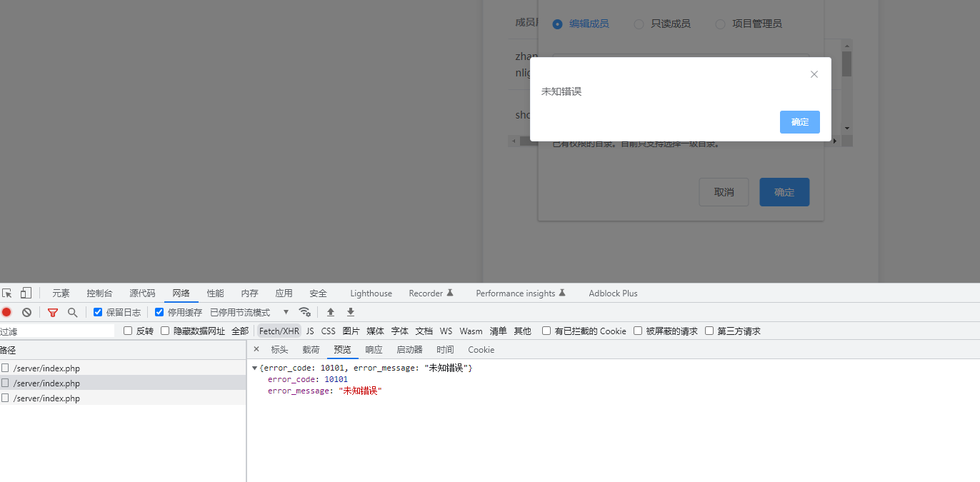Enable the 反转 checkbox

128,331
